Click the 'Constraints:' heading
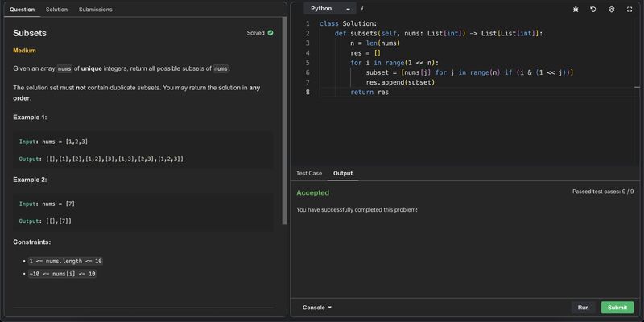The width and height of the screenshot is (644, 322). (32, 242)
